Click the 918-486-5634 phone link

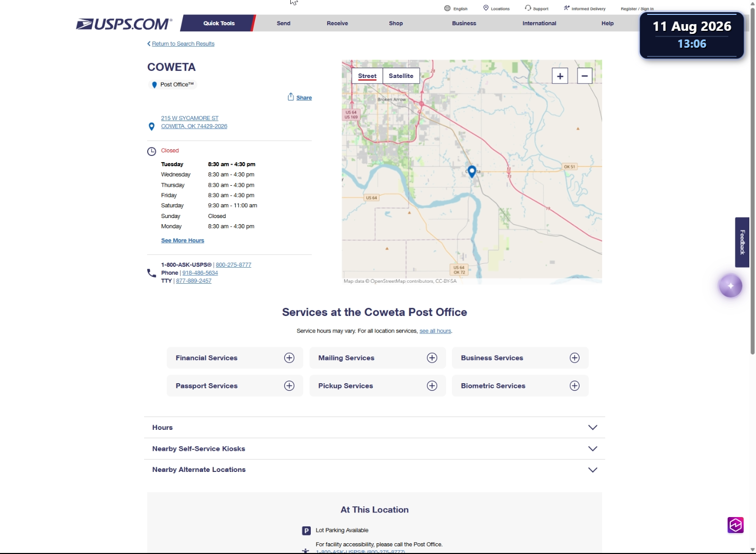coord(200,273)
